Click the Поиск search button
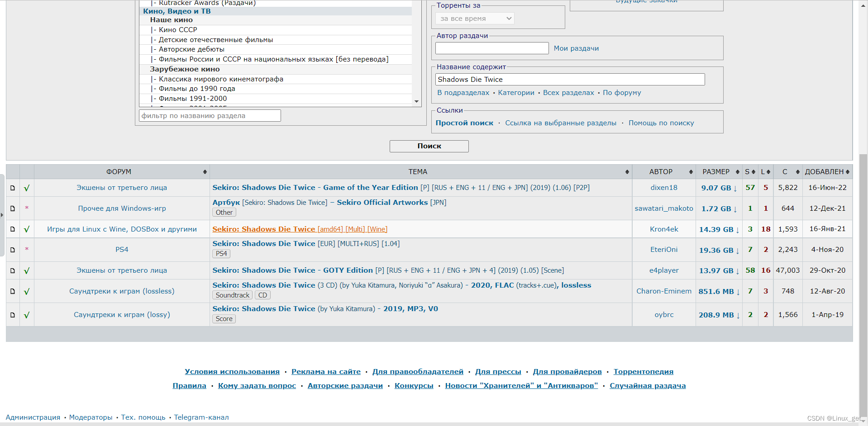868x426 pixels. [429, 146]
